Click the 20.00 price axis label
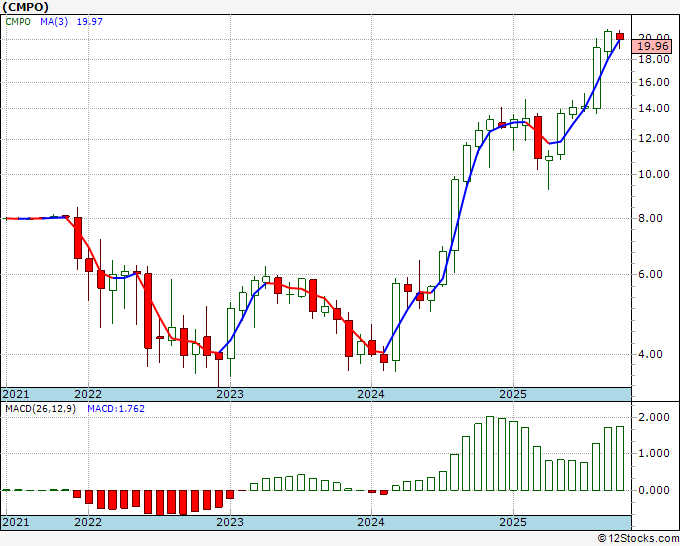The width and height of the screenshot is (680, 546). coord(654,36)
